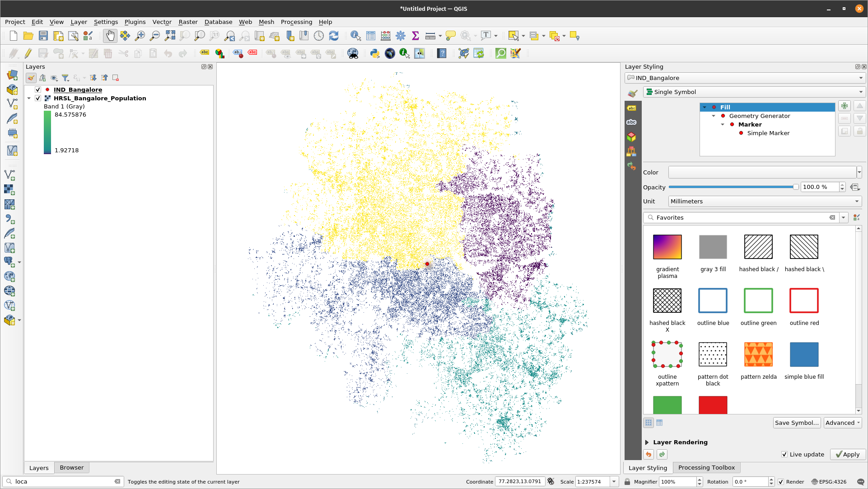The height and width of the screenshot is (489, 868).
Task: Save the project with the floppy disk icon
Action: pos(43,36)
